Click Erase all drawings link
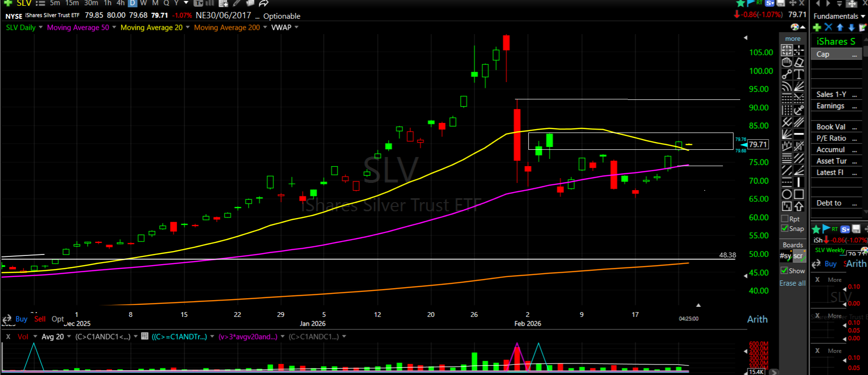Image resolution: width=868 pixels, height=375 pixels. 793,283
